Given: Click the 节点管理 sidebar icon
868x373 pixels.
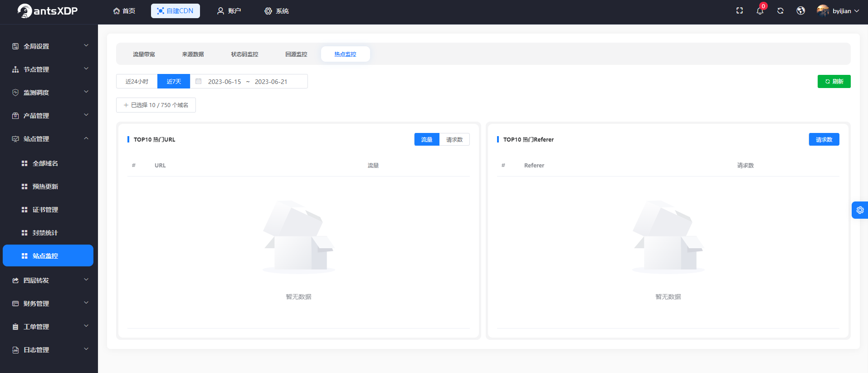Looking at the screenshot, I should (x=15, y=69).
